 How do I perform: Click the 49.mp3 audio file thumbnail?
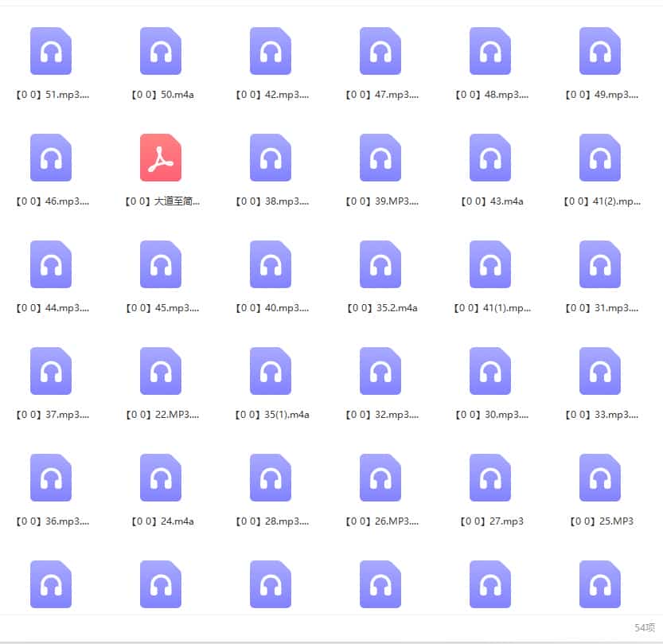(x=600, y=51)
